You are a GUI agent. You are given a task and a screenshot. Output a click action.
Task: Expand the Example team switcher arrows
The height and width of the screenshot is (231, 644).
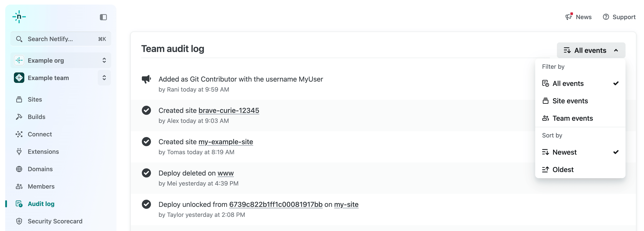(x=104, y=78)
